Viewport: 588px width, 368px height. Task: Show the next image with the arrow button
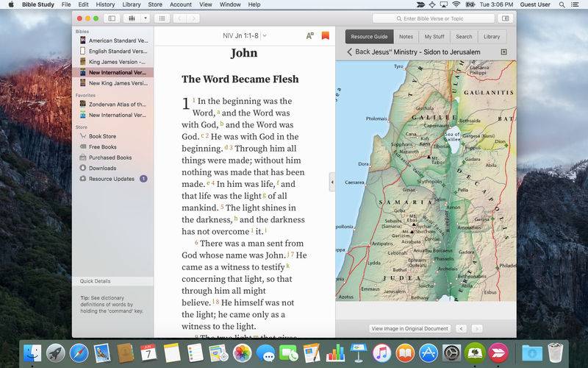click(x=476, y=328)
